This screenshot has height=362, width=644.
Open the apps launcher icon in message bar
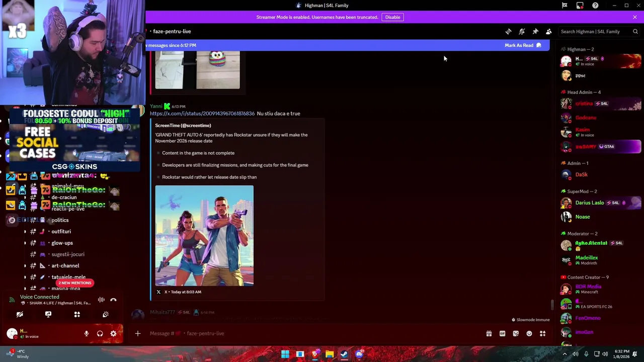542,333
